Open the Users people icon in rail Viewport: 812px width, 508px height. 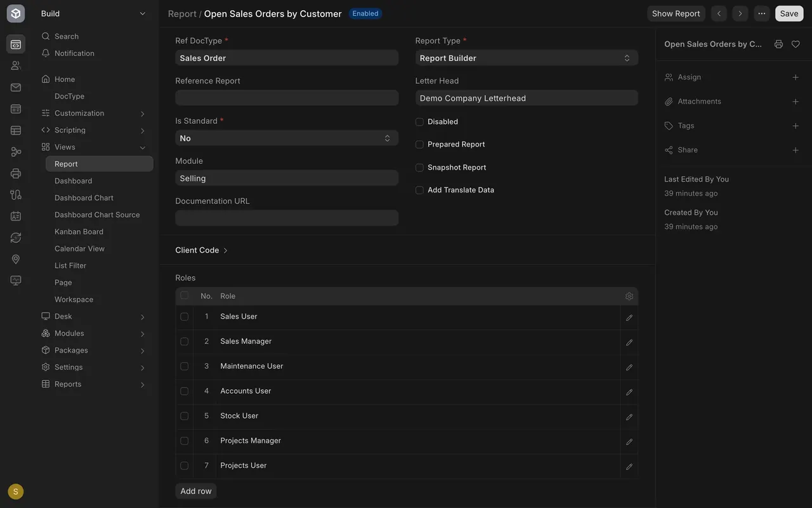16,65
